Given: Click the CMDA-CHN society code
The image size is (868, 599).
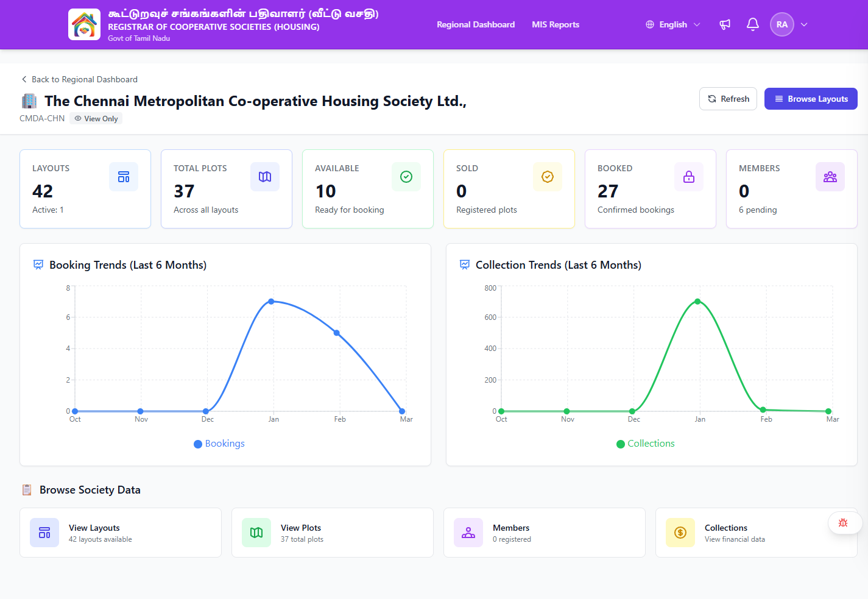Looking at the screenshot, I should point(42,118).
